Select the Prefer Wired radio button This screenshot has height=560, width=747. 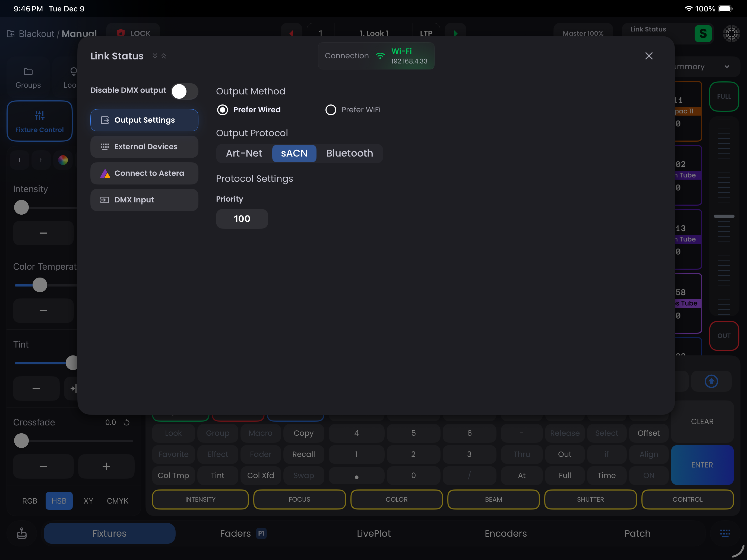[x=223, y=110]
